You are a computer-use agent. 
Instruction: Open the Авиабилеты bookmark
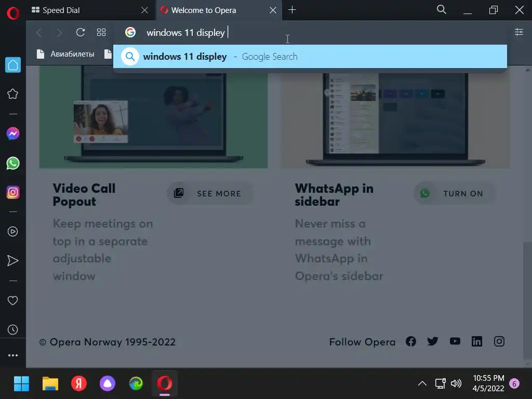(x=66, y=54)
